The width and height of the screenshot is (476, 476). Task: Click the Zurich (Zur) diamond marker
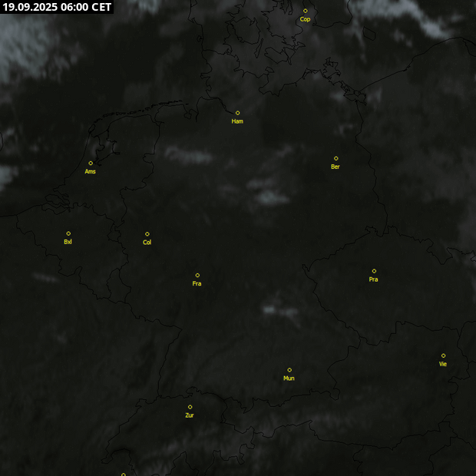(190, 407)
